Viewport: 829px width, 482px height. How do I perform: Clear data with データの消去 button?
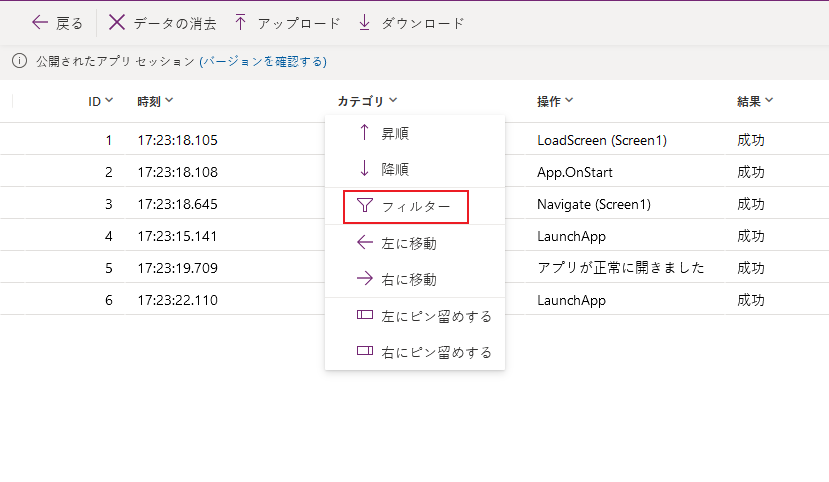point(162,23)
